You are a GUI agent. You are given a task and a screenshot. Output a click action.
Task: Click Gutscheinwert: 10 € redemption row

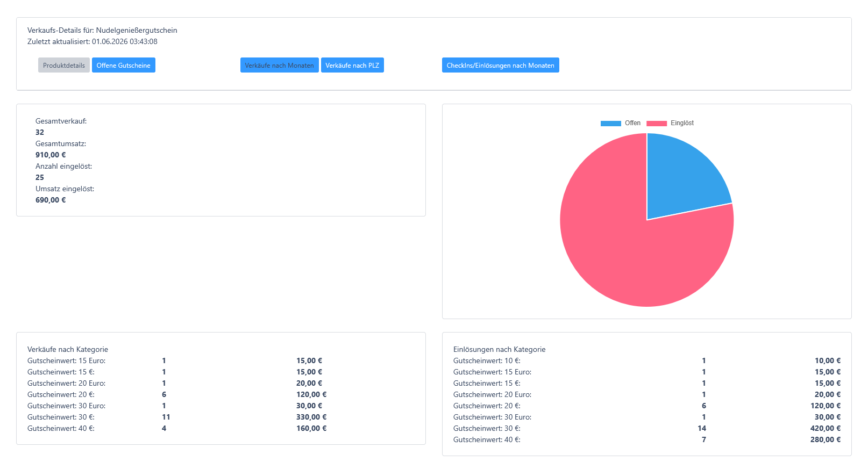[x=647, y=360]
